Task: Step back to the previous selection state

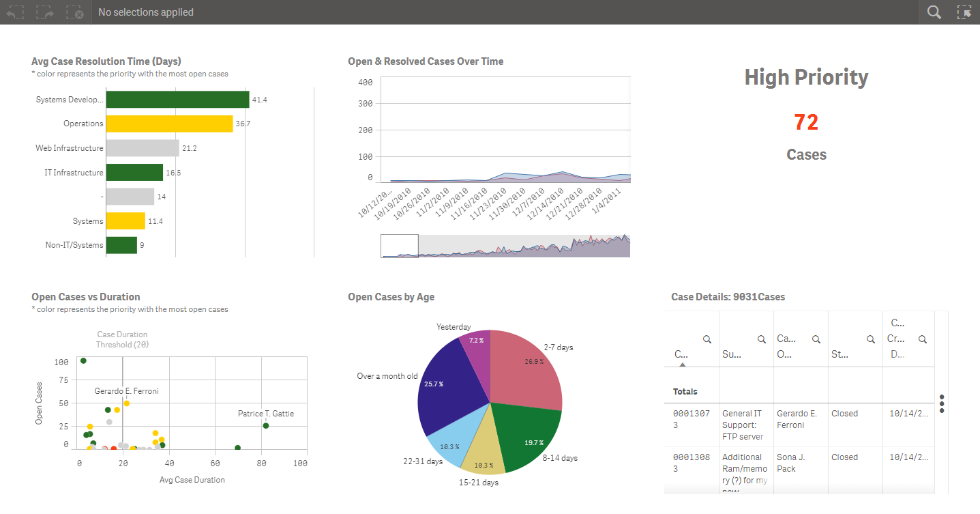Action: (14, 12)
